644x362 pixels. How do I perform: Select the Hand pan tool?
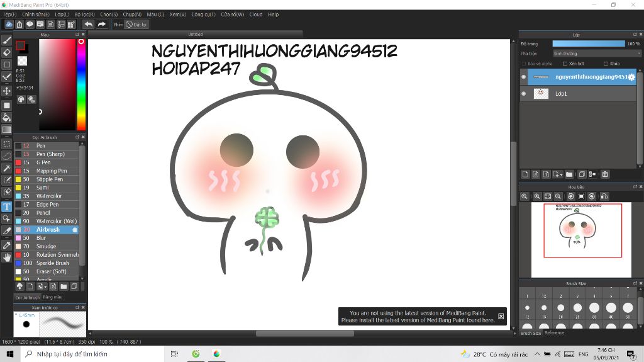6,257
